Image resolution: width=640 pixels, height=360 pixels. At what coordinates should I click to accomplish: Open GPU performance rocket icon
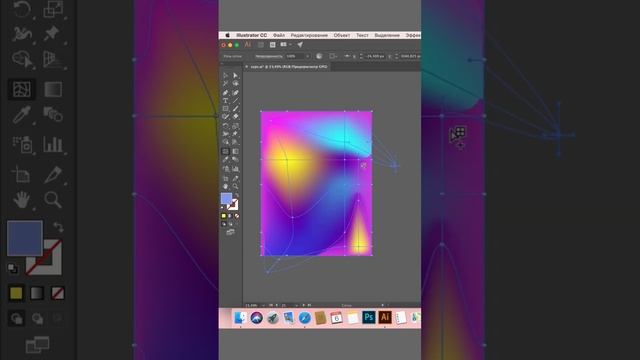(300, 44)
